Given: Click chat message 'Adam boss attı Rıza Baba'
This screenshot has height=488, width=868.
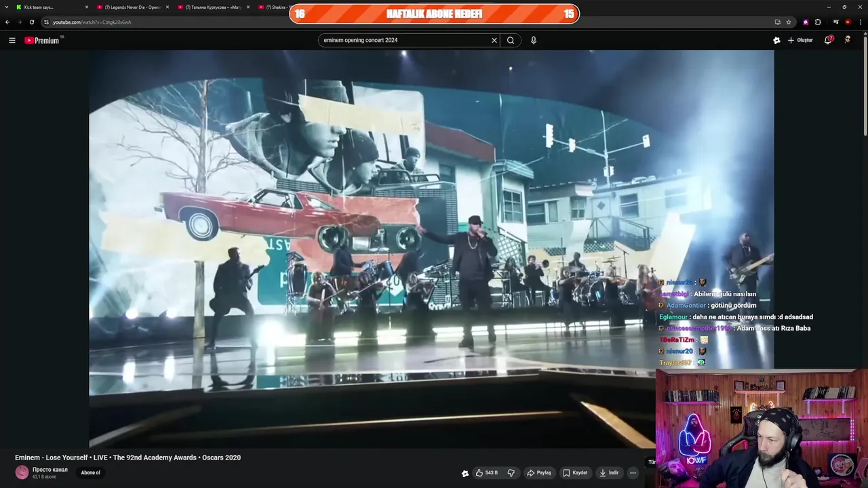Looking at the screenshot, I should (773, 329).
